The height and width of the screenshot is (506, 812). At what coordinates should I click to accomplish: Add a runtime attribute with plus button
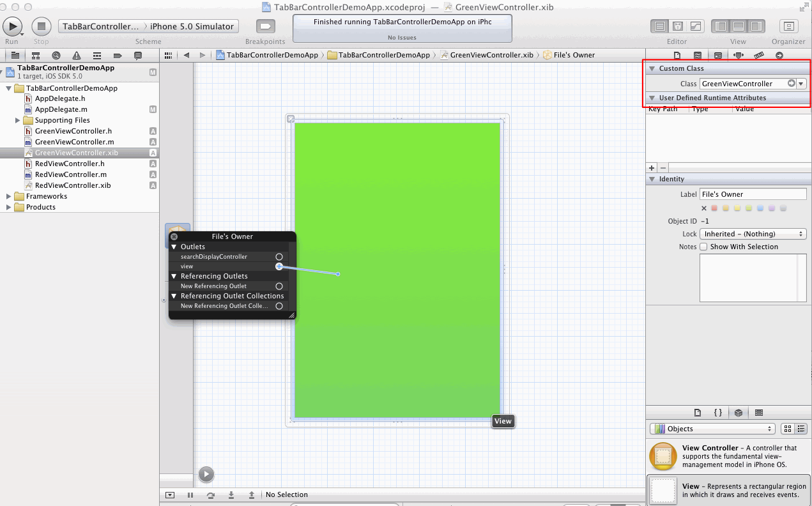coord(652,167)
